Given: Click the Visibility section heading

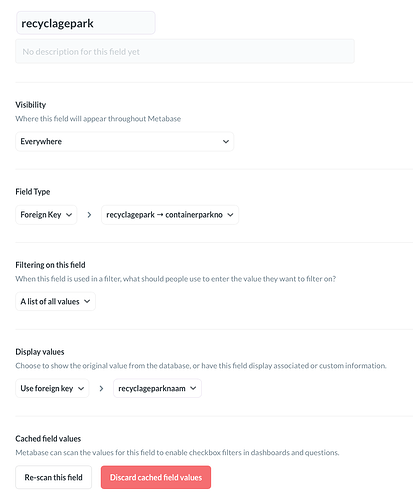Looking at the screenshot, I should (31, 105).
